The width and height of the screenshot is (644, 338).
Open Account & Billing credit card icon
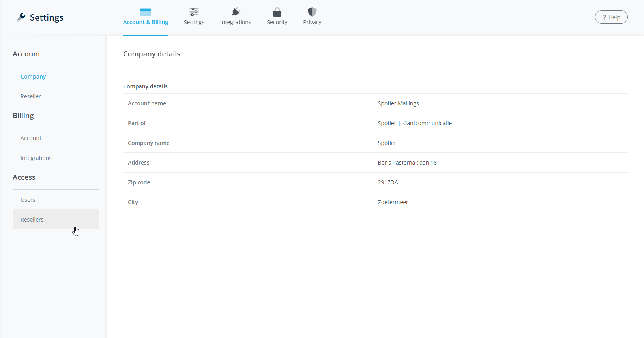pos(146,12)
